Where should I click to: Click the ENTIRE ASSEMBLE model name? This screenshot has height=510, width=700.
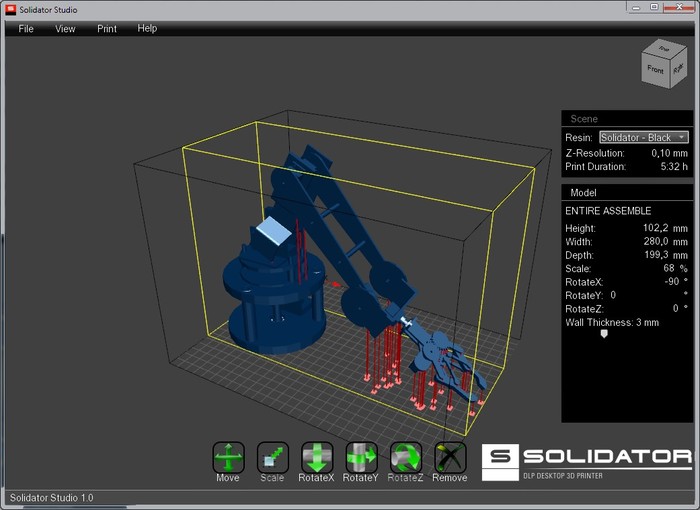[608, 211]
